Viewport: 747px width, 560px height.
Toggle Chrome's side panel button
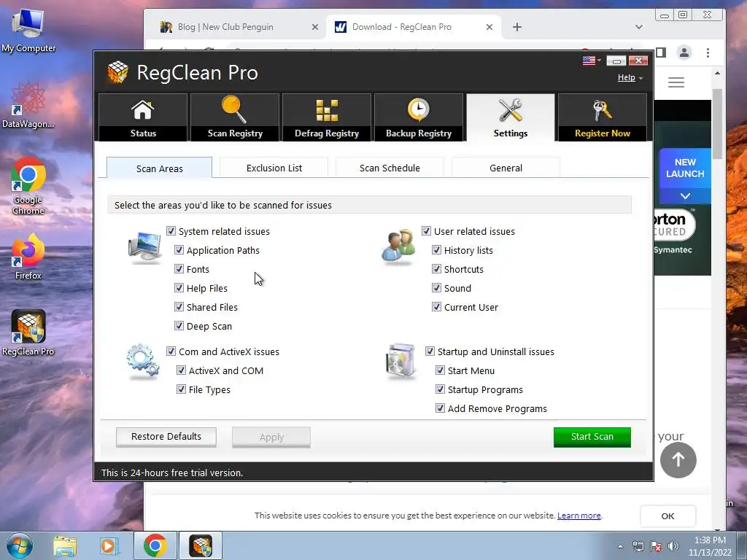tap(661, 52)
